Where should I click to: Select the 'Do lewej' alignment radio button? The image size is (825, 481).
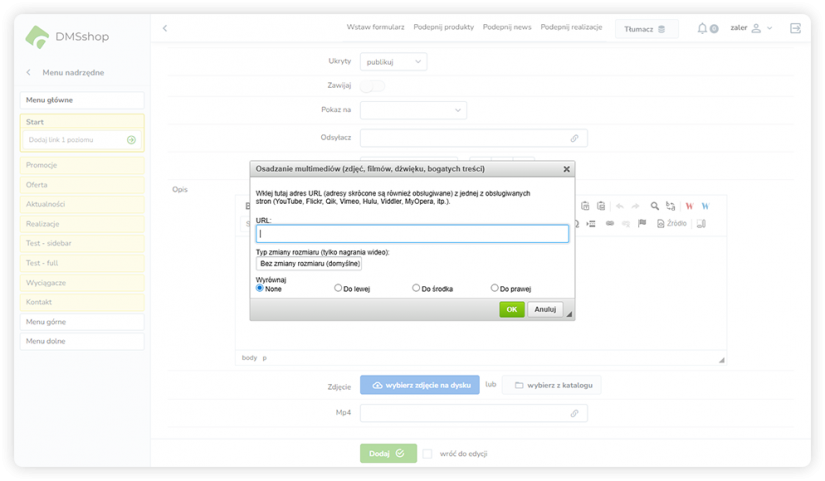tap(339, 288)
